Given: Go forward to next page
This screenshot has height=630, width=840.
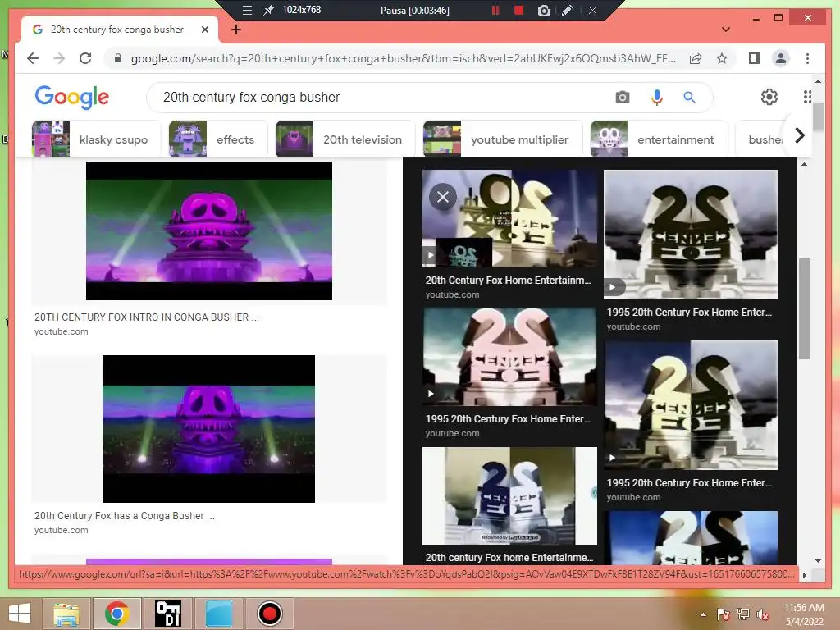Looking at the screenshot, I should pyautogui.click(x=59, y=58).
